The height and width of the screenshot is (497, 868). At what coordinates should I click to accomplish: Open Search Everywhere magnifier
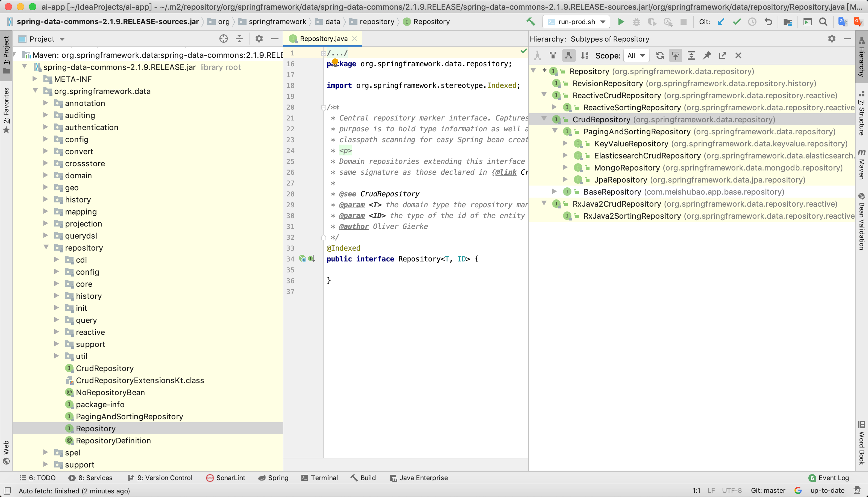coord(823,21)
